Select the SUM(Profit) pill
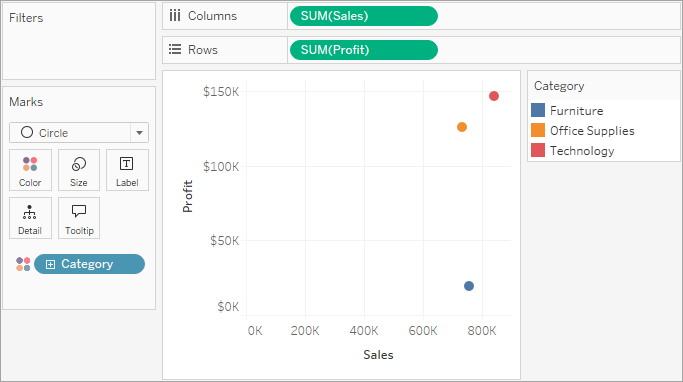683x382 pixels. click(364, 50)
